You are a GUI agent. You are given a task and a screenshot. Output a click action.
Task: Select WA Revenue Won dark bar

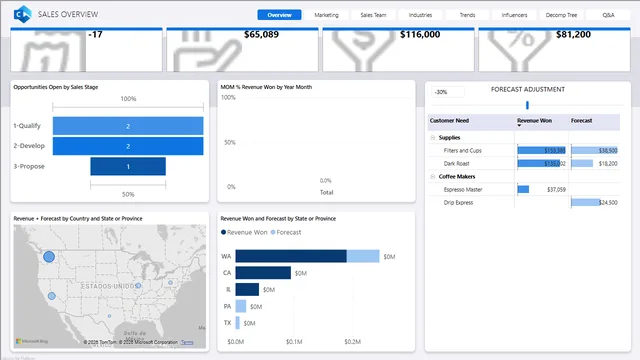coord(291,256)
